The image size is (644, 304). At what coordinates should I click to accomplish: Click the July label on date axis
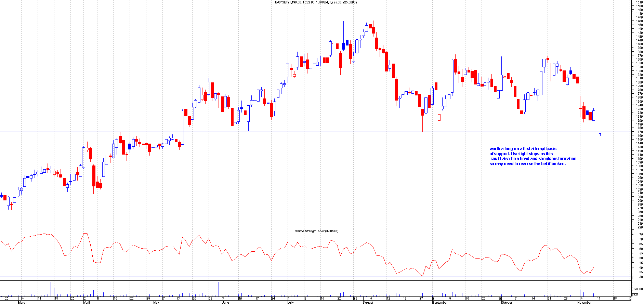(x=291, y=302)
